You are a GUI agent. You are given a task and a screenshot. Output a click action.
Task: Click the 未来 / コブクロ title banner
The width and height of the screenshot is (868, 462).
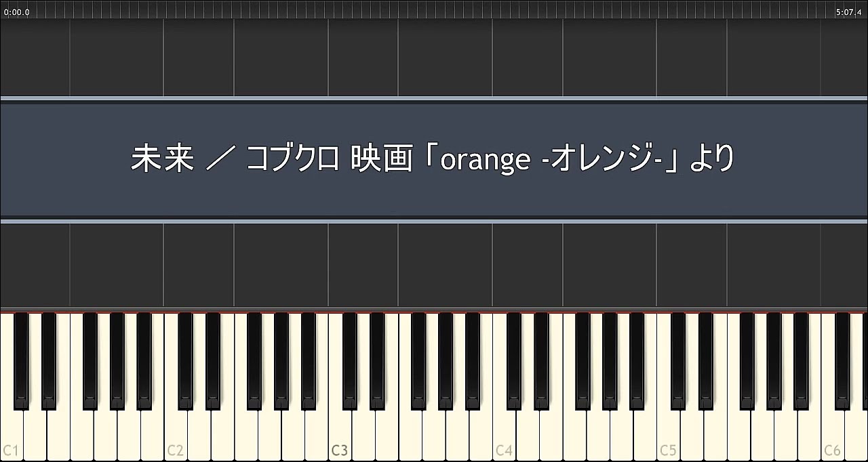click(434, 160)
